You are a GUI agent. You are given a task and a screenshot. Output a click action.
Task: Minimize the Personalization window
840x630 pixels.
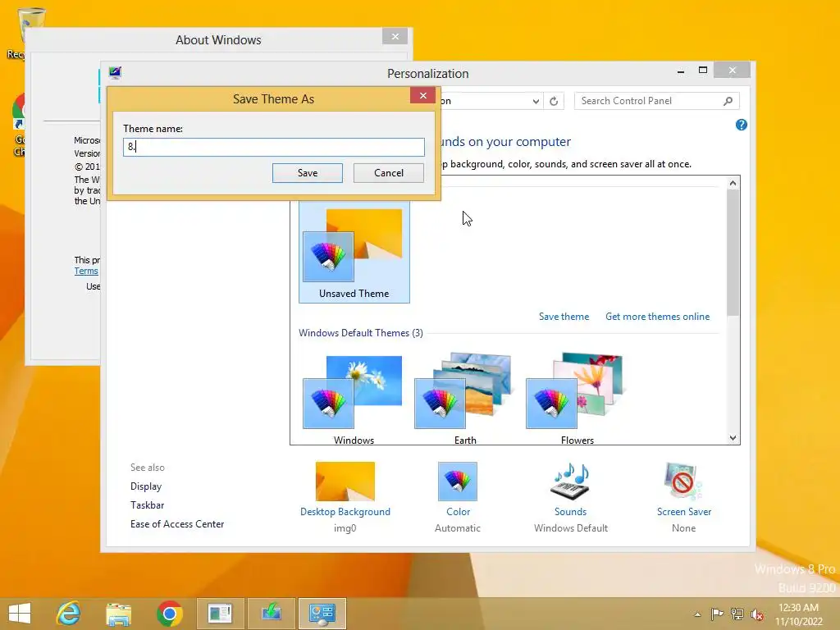pyautogui.click(x=680, y=71)
